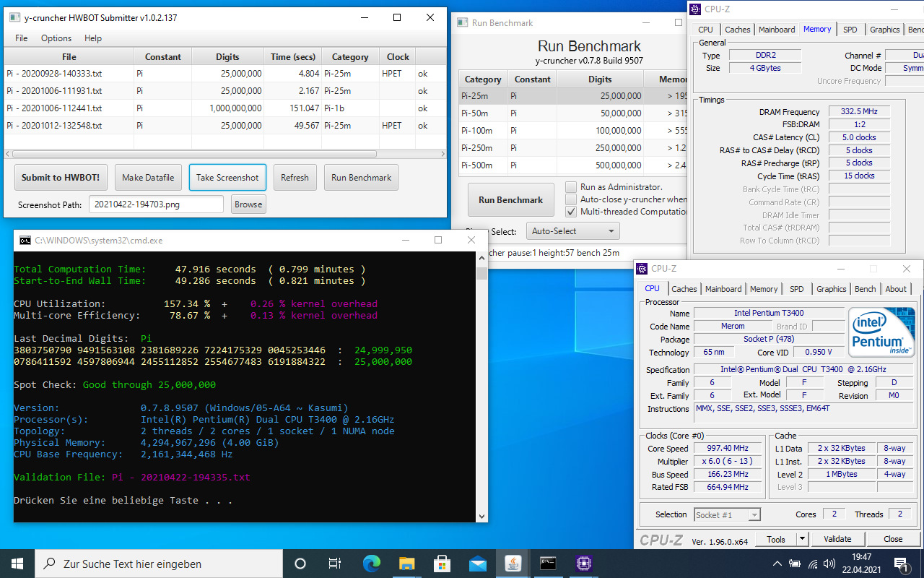Click Refresh button in Submitter
924x578 pixels.
[x=295, y=177]
